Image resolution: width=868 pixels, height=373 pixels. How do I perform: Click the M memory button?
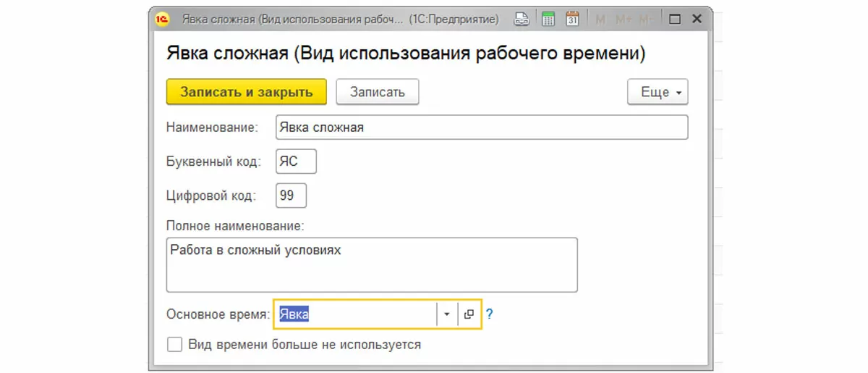pos(600,20)
